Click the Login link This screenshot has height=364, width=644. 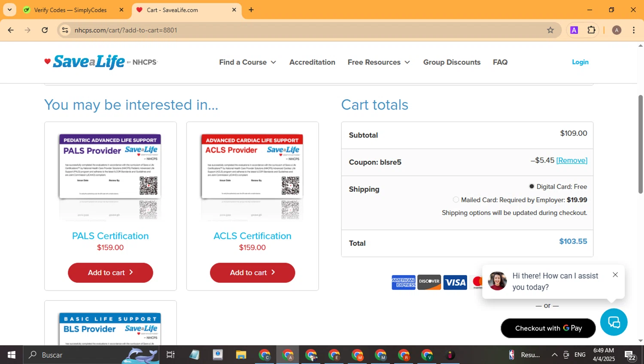tap(580, 62)
